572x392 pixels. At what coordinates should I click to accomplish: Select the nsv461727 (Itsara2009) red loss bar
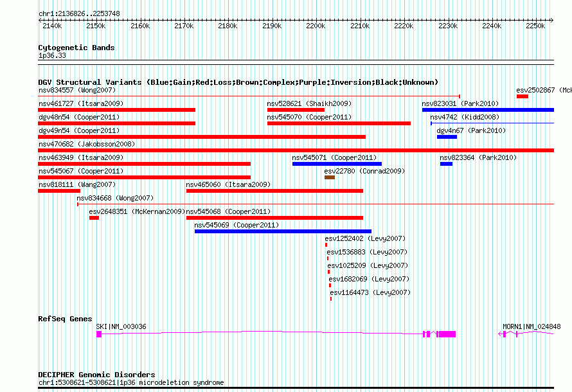[117, 110]
